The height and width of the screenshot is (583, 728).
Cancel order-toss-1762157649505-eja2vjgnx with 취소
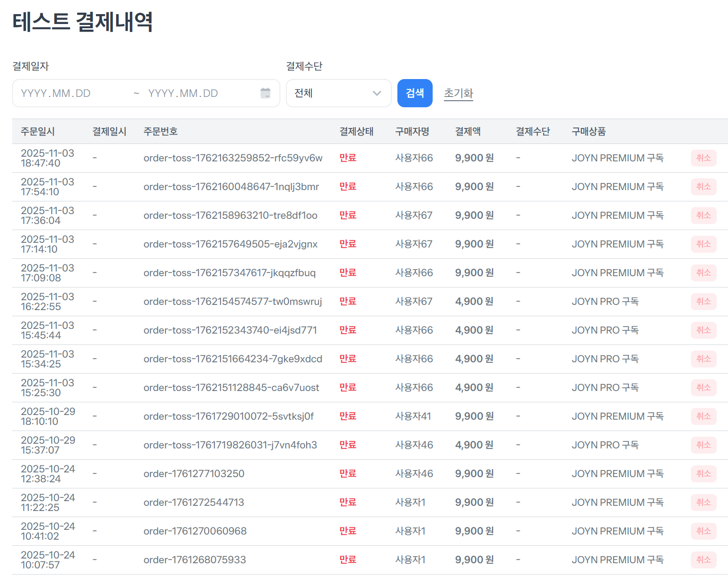704,244
